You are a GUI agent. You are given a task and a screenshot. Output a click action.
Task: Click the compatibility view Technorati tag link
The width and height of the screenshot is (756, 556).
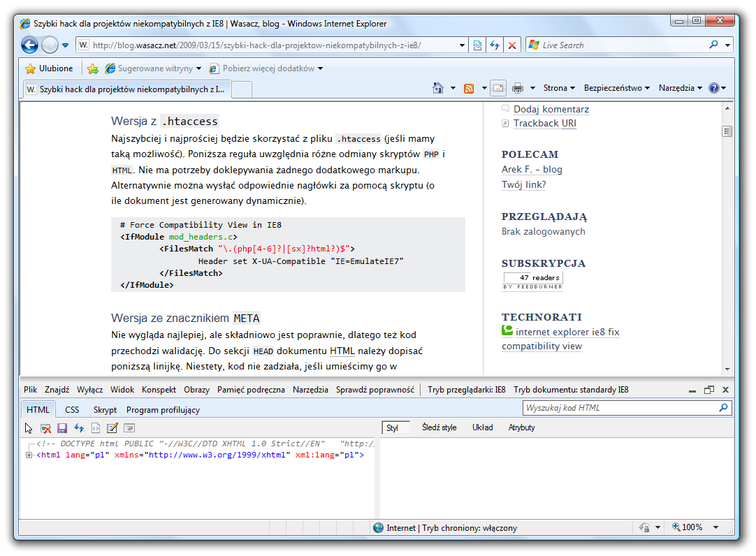tap(541, 346)
